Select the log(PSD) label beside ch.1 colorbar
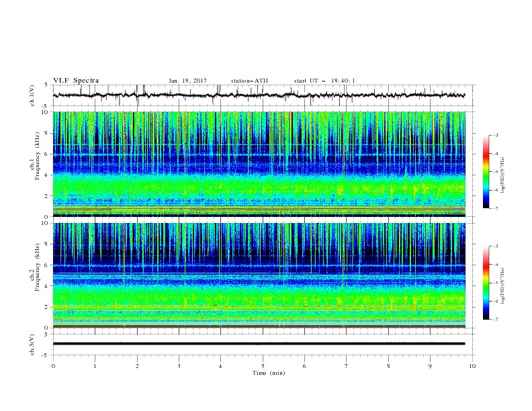The width and height of the screenshot is (532, 411). pos(502,175)
